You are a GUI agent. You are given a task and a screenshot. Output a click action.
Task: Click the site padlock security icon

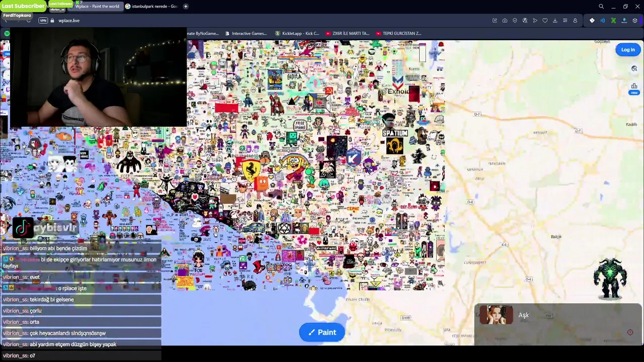(x=52, y=21)
